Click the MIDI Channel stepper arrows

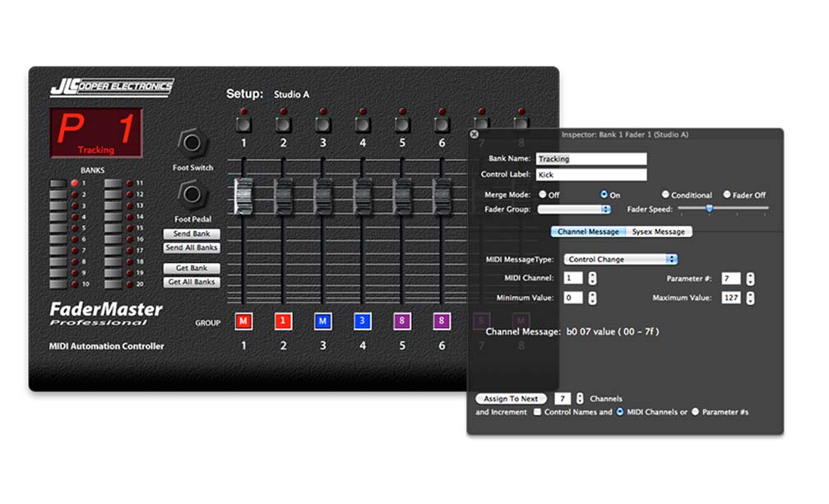point(592,278)
